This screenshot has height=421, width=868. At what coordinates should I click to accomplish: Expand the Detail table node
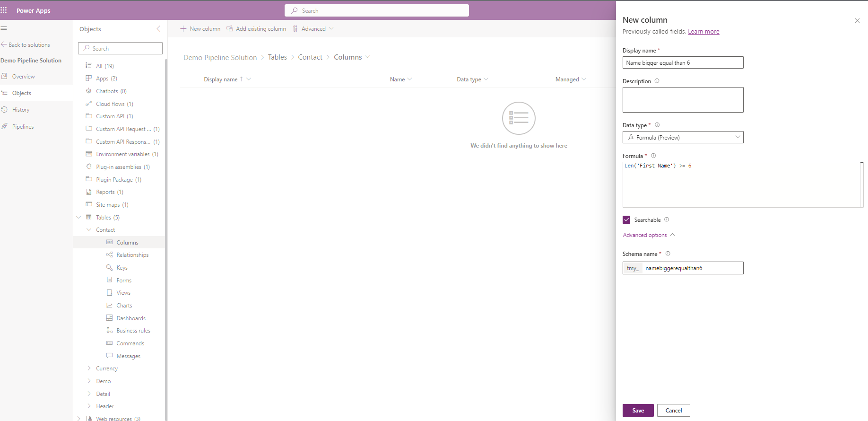(x=89, y=394)
